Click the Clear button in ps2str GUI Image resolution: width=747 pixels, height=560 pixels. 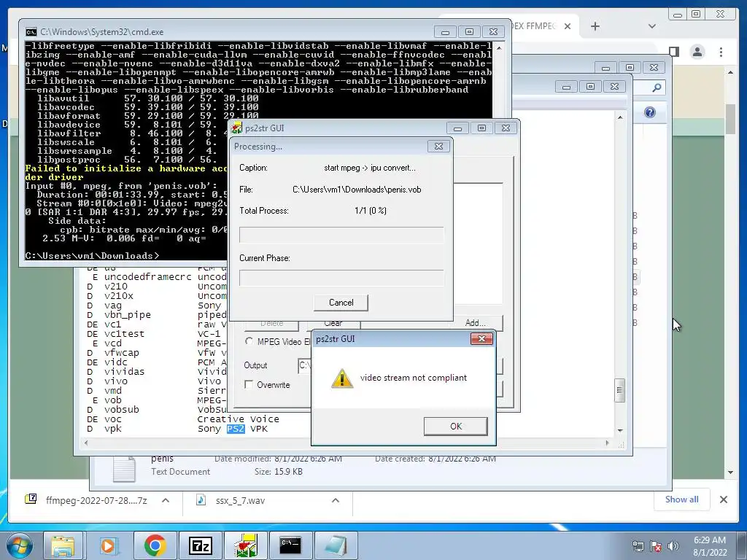click(333, 323)
